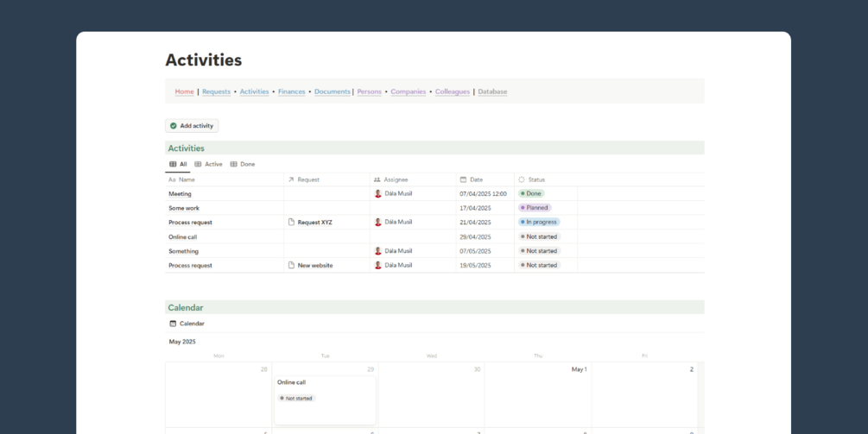Click green checkmark icon on Add activity
This screenshot has width=868, height=434.
click(x=174, y=126)
